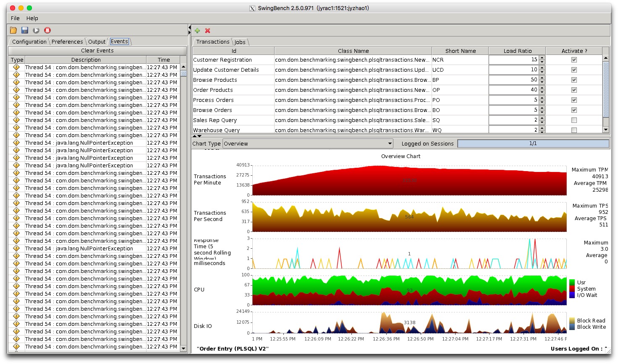The image size is (618, 364).
Task: Open the Chart Type Overview dropdown
Action: 308,143
